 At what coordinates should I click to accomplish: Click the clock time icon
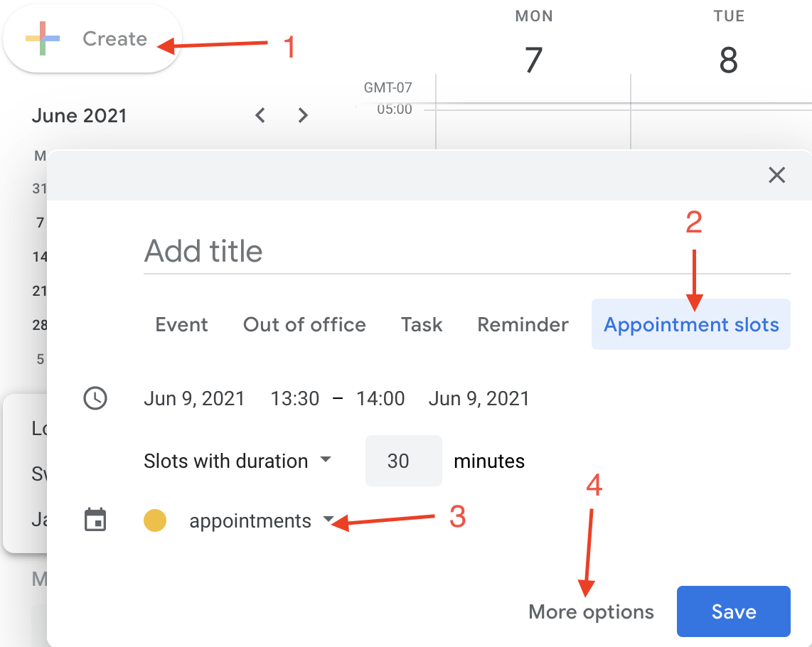pos(95,398)
